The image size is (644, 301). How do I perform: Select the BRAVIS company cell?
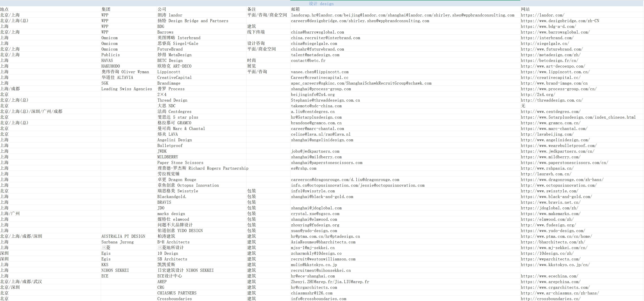(164, 202)
